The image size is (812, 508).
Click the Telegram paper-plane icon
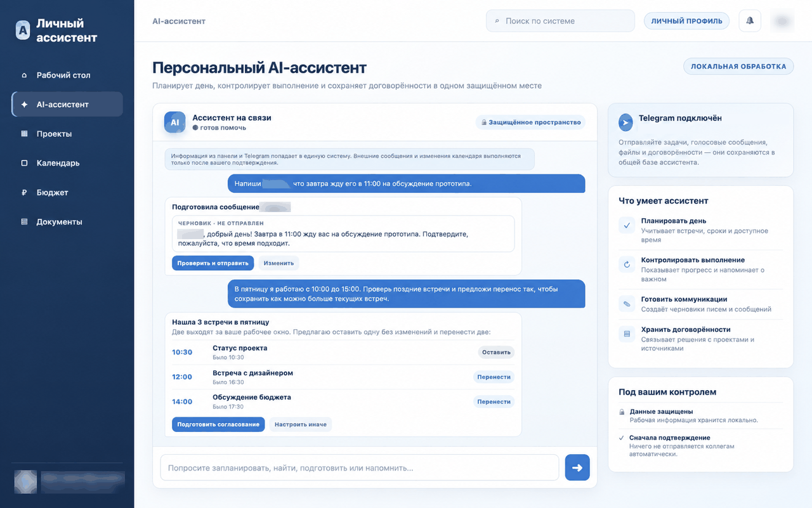(x=626, y=123)
